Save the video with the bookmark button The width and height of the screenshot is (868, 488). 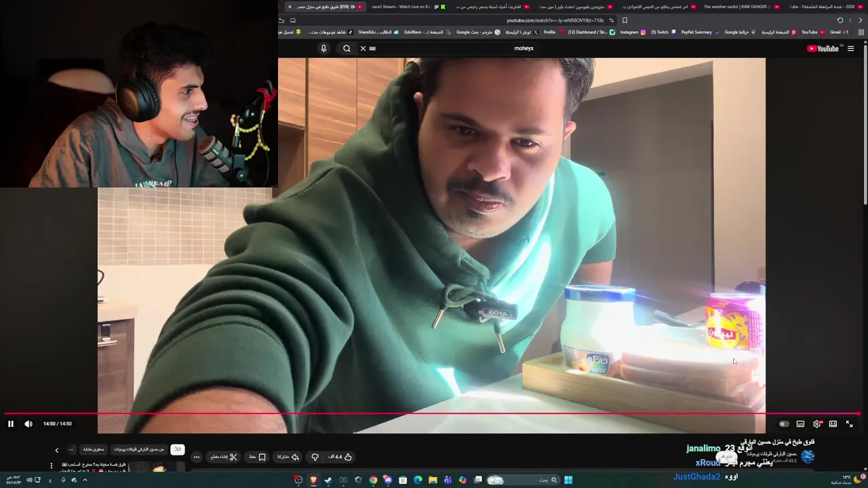(258, 457)
